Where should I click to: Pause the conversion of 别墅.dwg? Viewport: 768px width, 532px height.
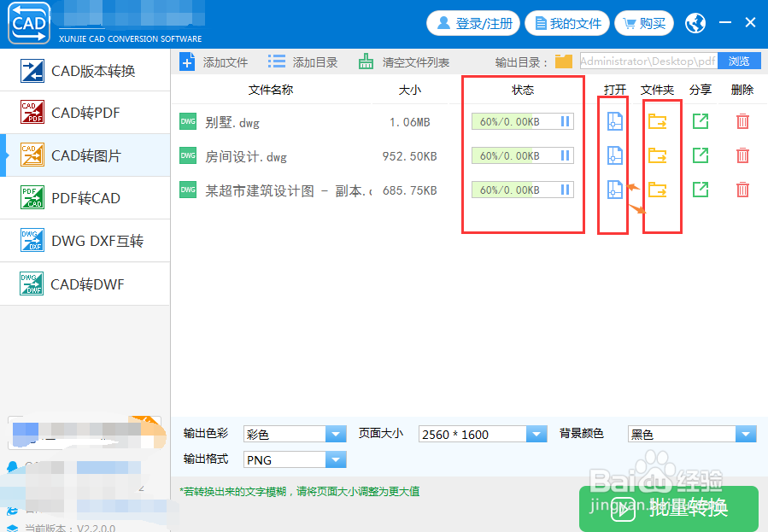tap(564, 121)
